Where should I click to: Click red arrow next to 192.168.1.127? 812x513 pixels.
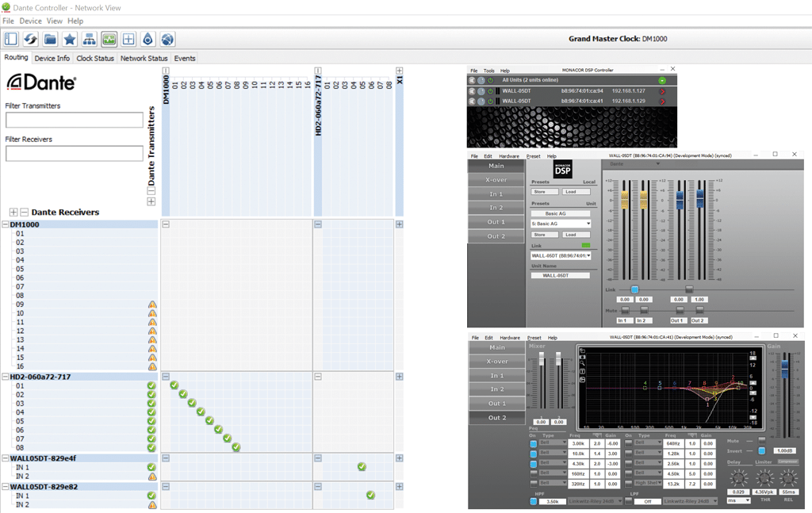coord(662,92)
